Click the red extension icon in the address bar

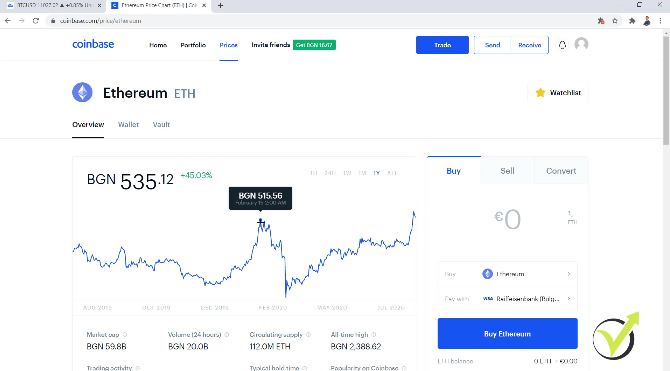click(x=601, y=21)
